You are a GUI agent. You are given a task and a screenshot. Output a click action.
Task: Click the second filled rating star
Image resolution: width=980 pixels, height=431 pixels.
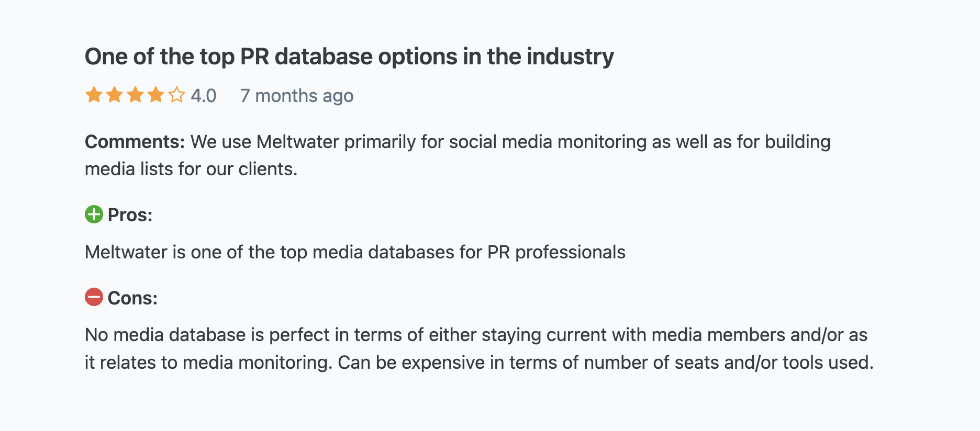115,95
